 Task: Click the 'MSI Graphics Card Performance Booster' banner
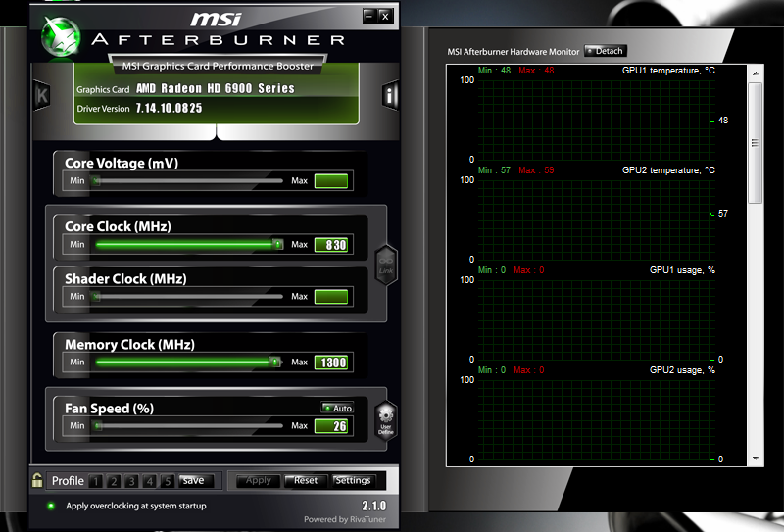[x=218, y=66]
